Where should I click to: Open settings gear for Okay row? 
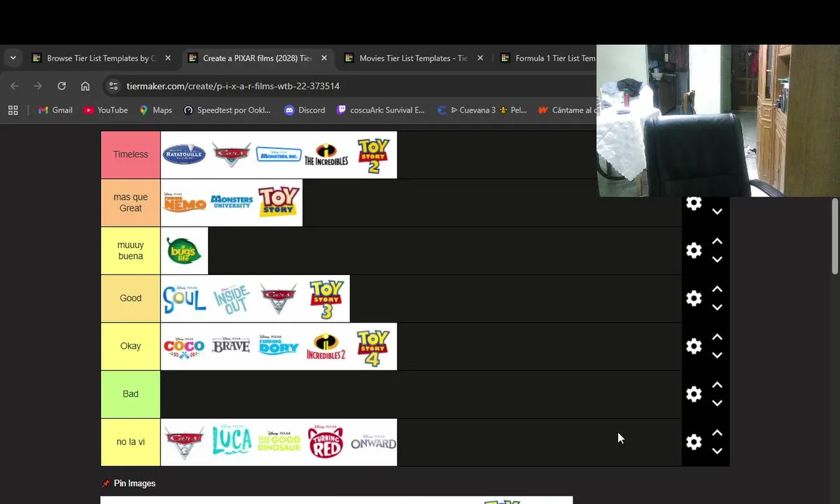[x=694, y=346]
